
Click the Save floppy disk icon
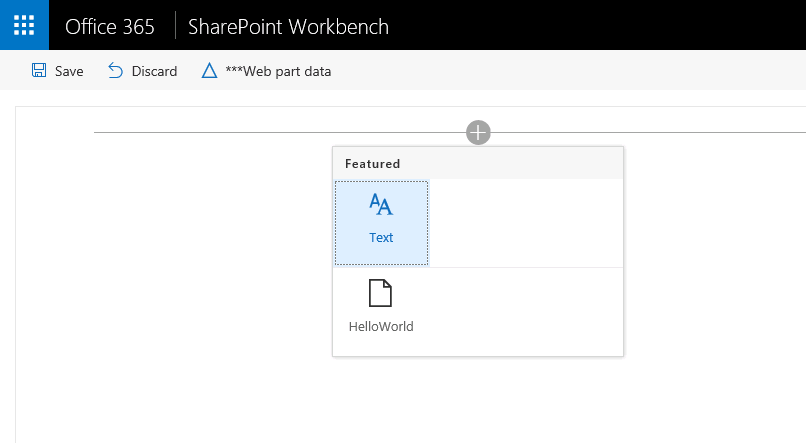click(39, 71)
